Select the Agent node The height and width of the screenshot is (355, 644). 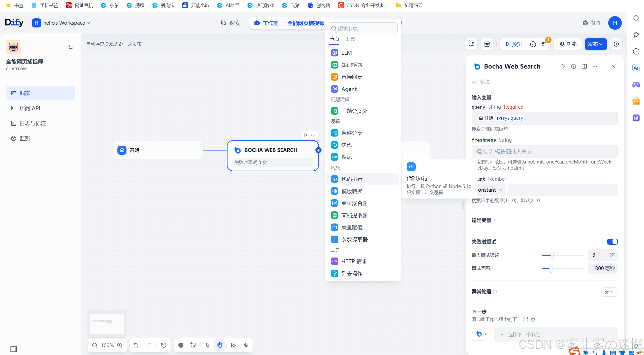pyautogui.click(x=362, y=89)
